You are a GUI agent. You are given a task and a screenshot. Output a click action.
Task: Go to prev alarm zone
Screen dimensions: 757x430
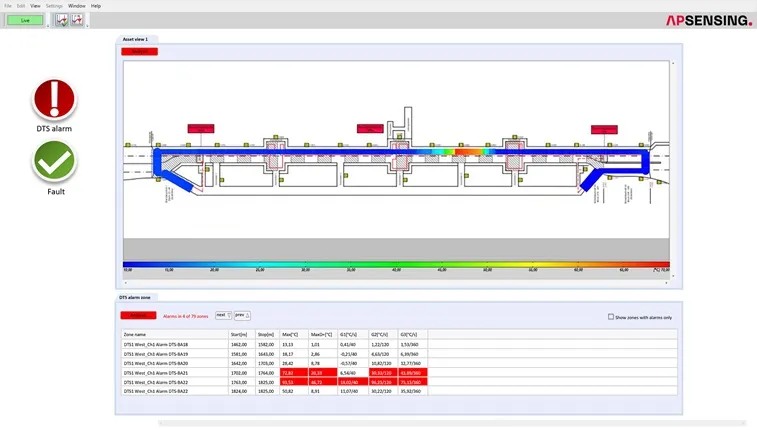241,315
